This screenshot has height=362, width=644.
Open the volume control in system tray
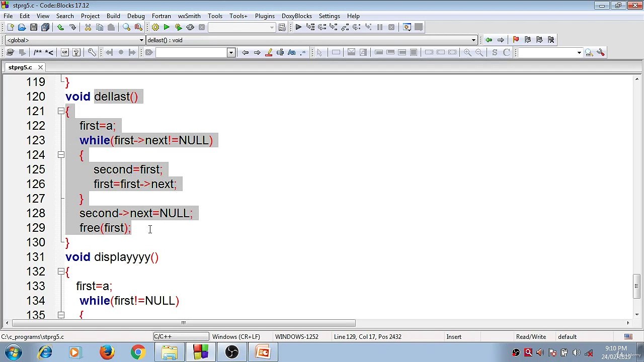pos(576,352)
